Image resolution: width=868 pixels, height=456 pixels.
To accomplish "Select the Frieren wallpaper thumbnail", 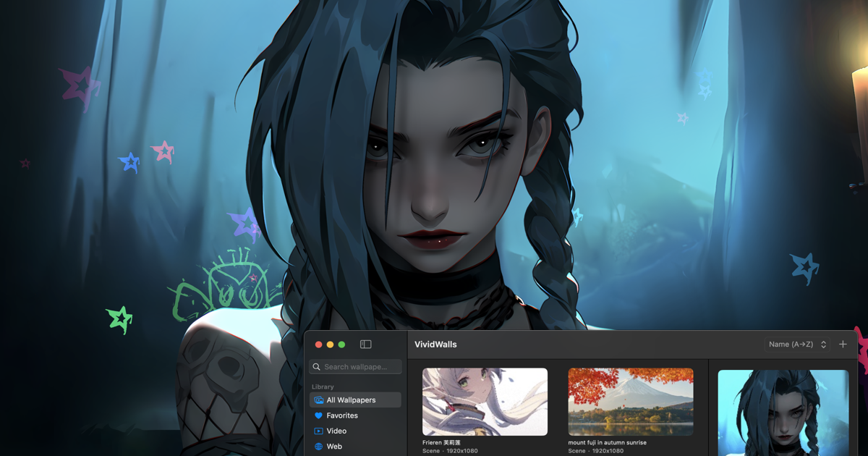I will tap(485, 402).
